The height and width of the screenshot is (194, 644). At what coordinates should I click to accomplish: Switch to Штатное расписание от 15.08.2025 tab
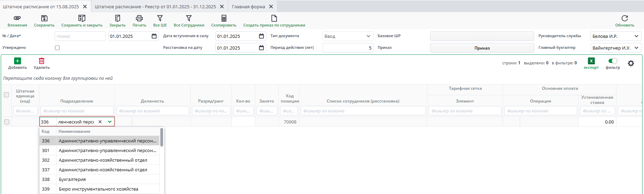click(x=41, y=7)
